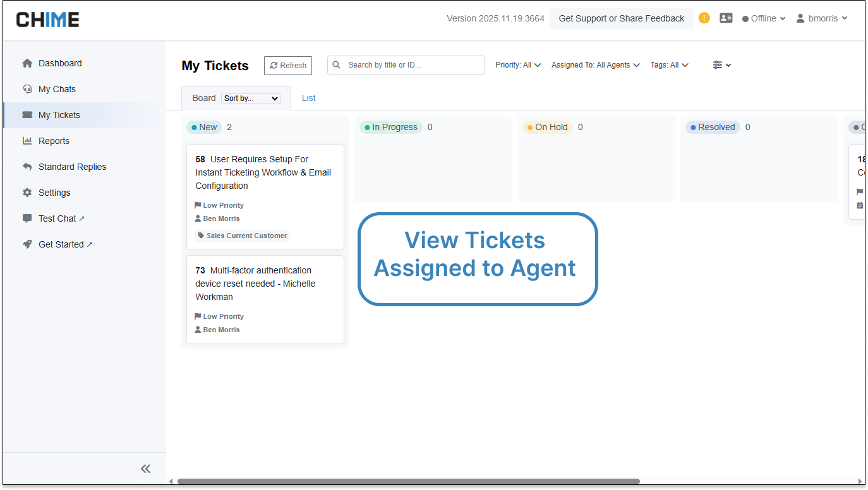868x490 pixels.
Task: Expand Assigned To: All Agents filter
Action: click(x=595, y=65)
